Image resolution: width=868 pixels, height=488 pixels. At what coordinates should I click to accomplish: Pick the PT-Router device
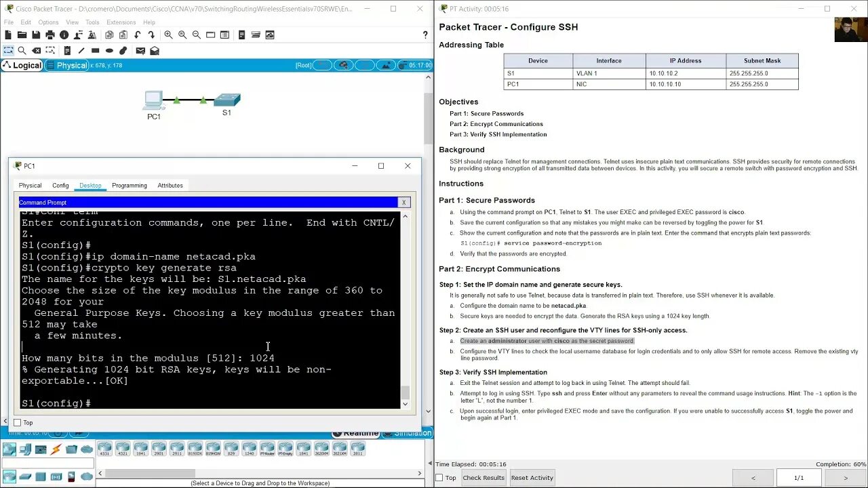click(x=267, y=449)
